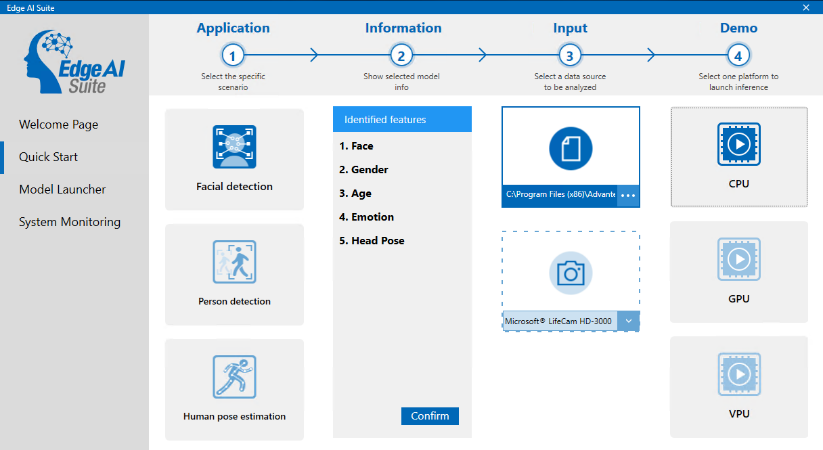Expand the Microsoft LifeCam HD-3000 dropdown
Screen dimensions: 823x450
[628, 321]
